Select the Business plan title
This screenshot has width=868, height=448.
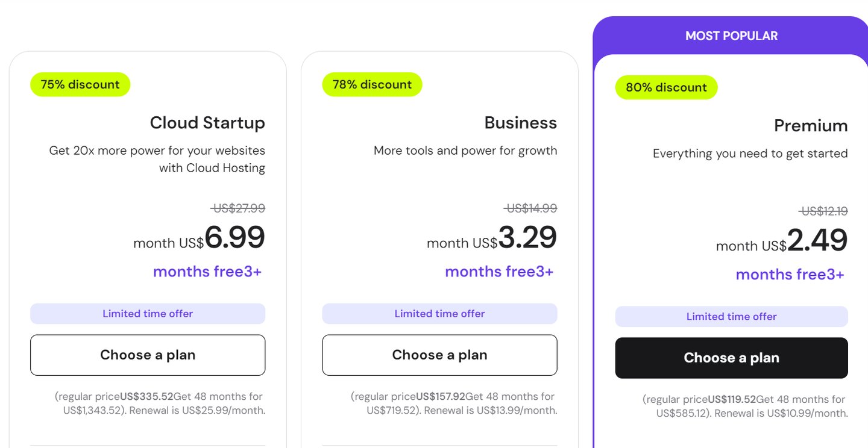[x=520, y=123]
